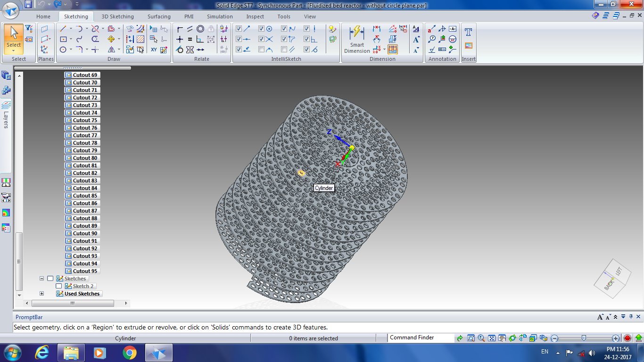
Task: Collapse the Sketches tree node
Action: tap(41, 279)
